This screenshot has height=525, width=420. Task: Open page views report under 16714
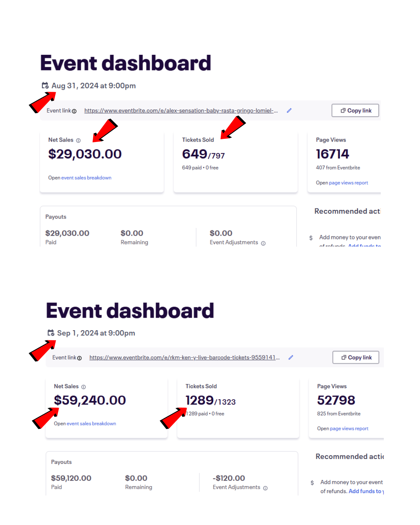pyautogui.click(x=348, y=183)
